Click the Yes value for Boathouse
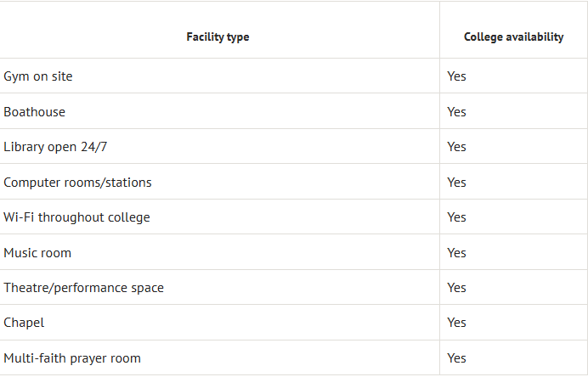588x377 pixels. point(456,112)
